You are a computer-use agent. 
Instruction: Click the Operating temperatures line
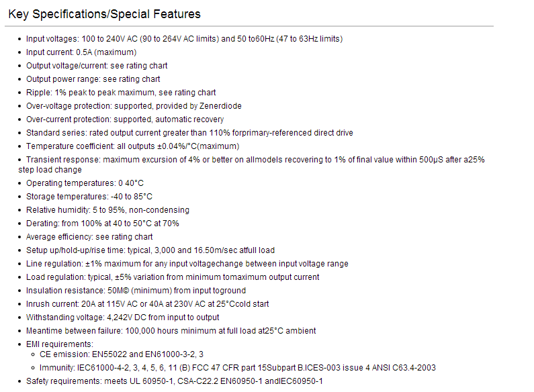coord(85,183)
